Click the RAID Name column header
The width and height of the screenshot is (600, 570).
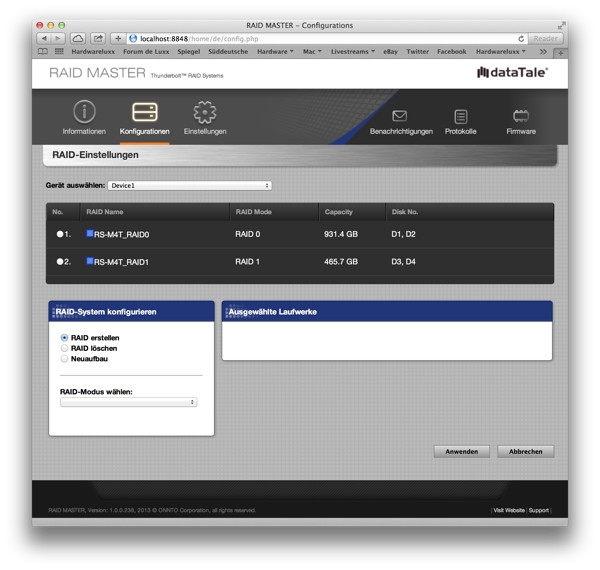point(104,212)
